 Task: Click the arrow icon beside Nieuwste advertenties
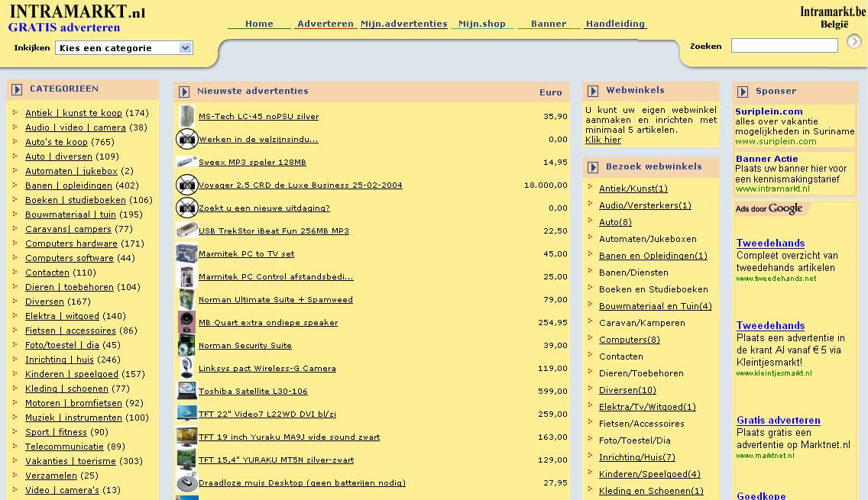click(184, 92)
